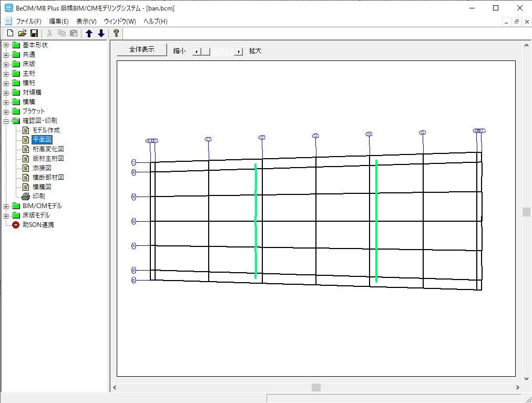Open the 横断部材図 tree item
Image resolution: width=532 pixels, height=403 pixels.
point(48,178)
